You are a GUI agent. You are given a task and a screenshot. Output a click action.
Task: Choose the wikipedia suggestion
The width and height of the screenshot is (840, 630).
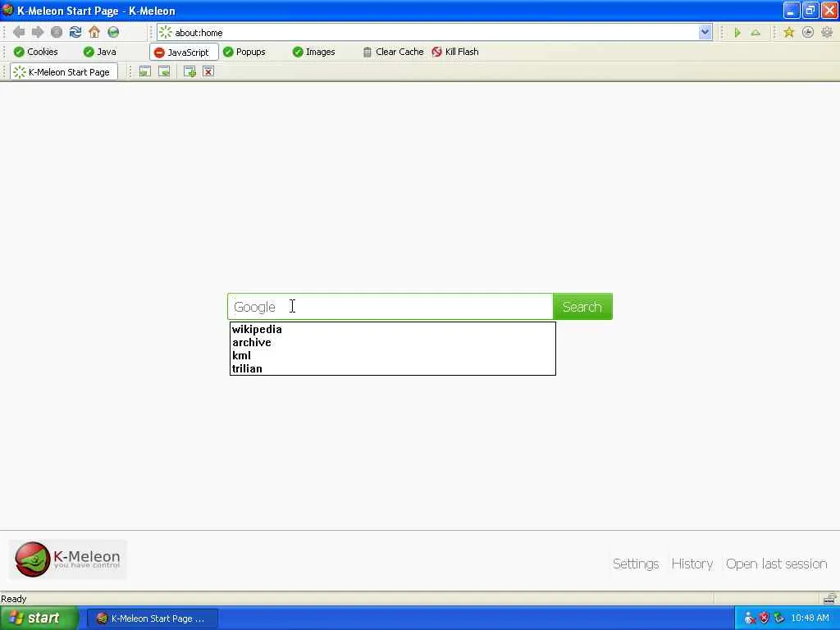[393, 330]
